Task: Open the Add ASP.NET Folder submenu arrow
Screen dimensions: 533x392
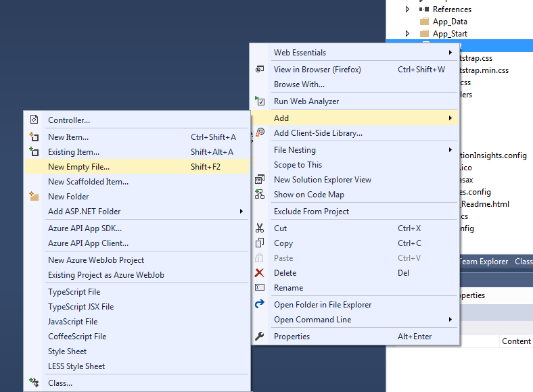Action: click(x=241, y=212)
